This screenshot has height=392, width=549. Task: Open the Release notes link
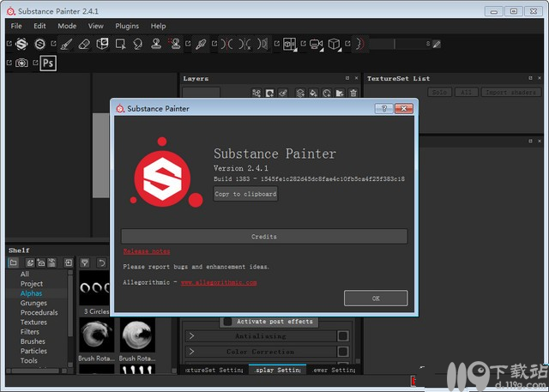pyautogui.click(x=147, y=251)
